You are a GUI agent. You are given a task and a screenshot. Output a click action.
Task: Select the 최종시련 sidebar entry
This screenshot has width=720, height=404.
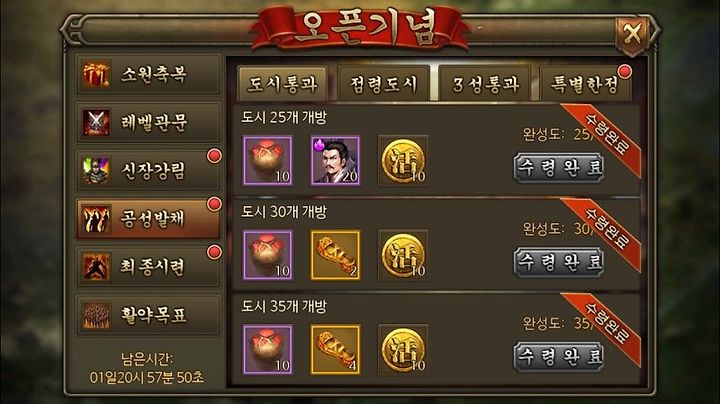coord(148,267)
